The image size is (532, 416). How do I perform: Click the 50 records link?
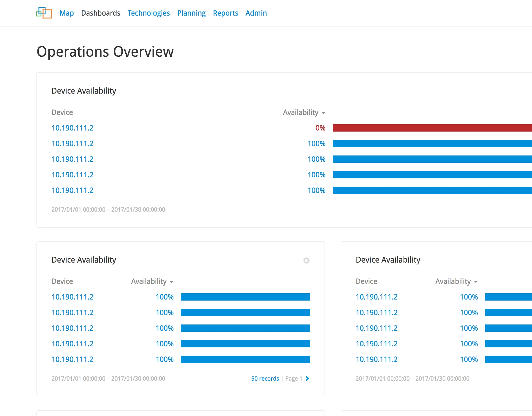point(265,379)
